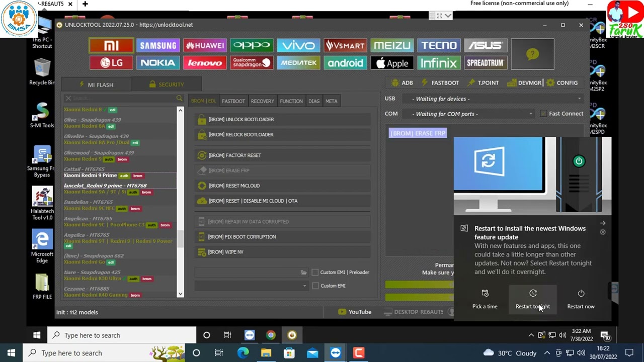Viewport: 644px width, 362px height.
Task: Select the Vsmart brand logo
Action: (345, 46)
